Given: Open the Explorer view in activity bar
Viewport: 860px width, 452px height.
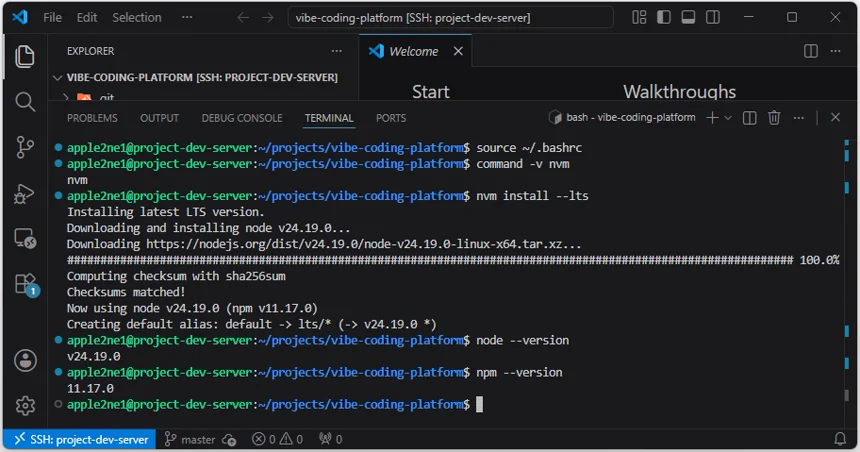Looking at the screenshot, I should point(25,56).
